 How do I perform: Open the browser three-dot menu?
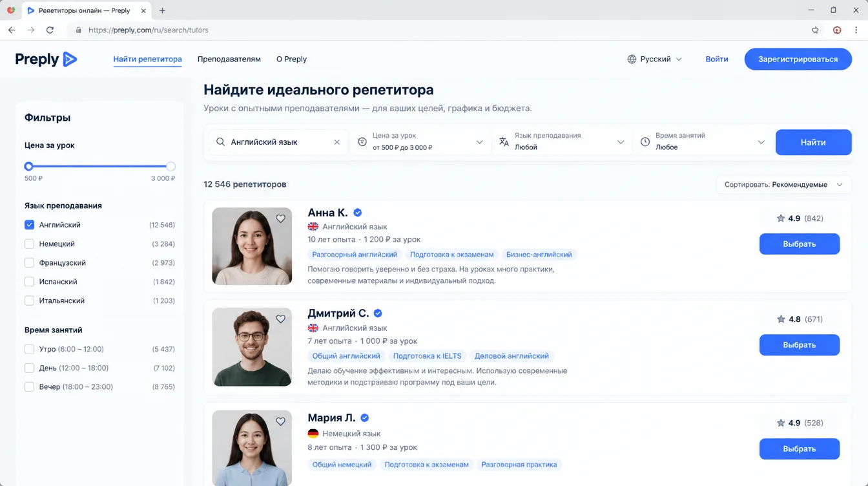point(856,30)
